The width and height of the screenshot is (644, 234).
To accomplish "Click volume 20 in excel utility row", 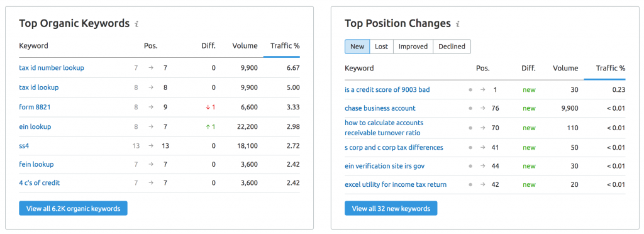I will tap(574, 184).
